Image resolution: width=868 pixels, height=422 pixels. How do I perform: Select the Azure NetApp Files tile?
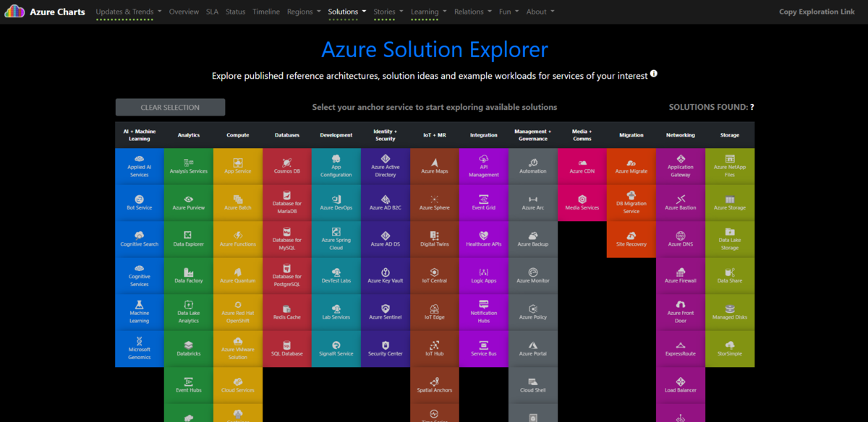click(x=730, y=166)
